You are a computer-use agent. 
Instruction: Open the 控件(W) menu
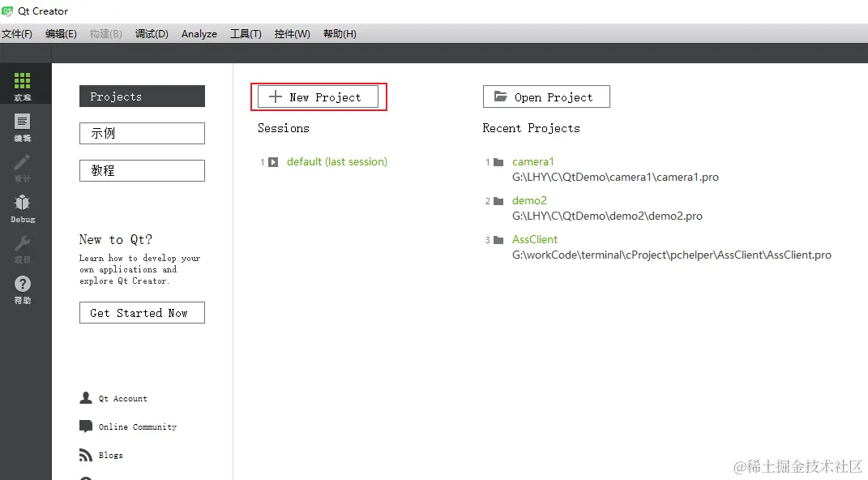pos(293,34)
